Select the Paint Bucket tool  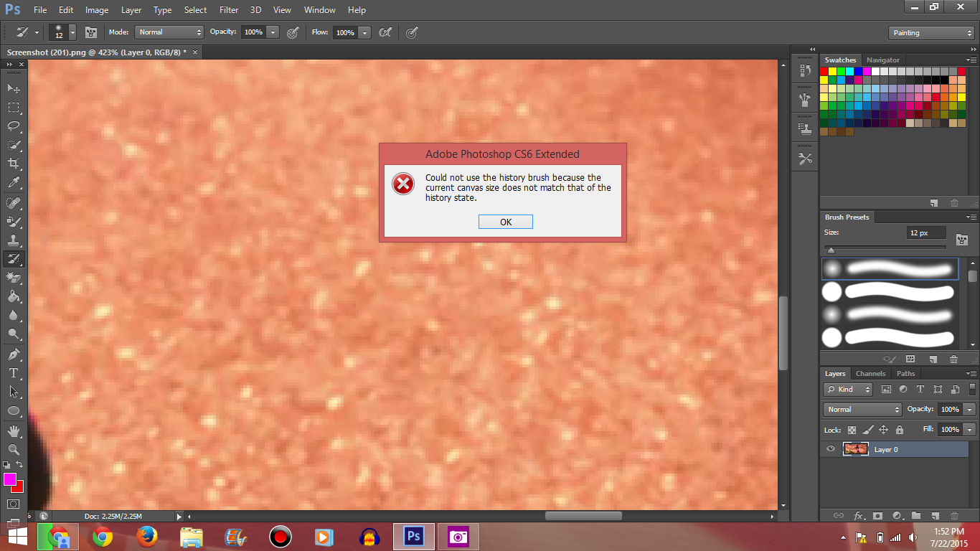click(x=14, y=296)
